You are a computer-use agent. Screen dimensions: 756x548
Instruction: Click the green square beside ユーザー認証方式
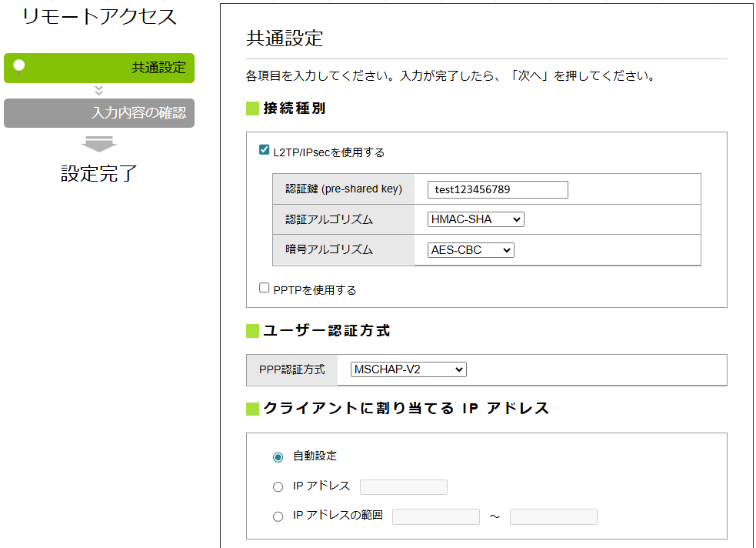pos(252,331)
